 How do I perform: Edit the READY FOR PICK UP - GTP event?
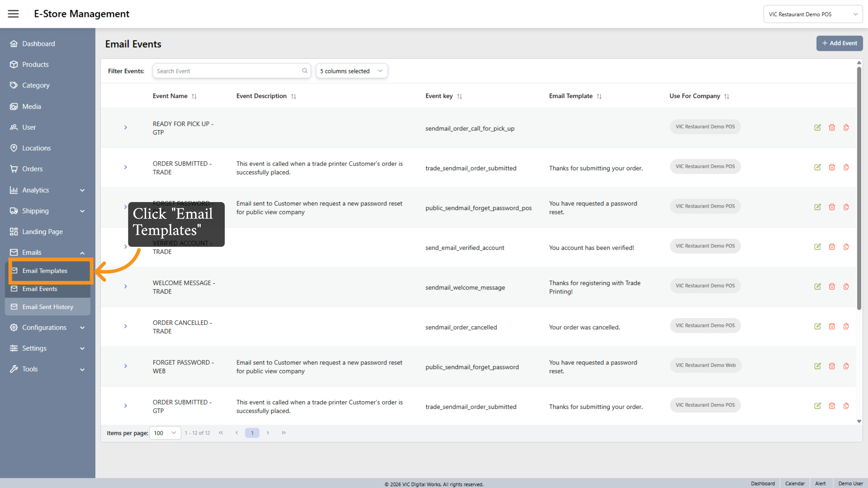pyautogui.click(x=817, y=127)
